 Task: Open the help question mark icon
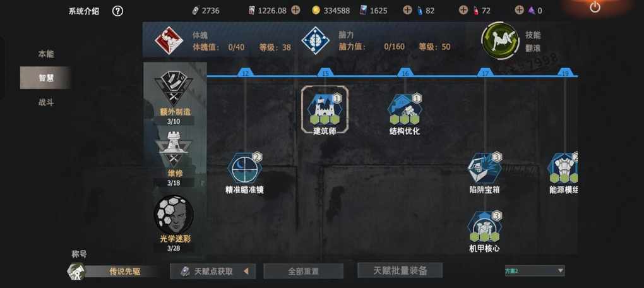[x=117, y=11]
